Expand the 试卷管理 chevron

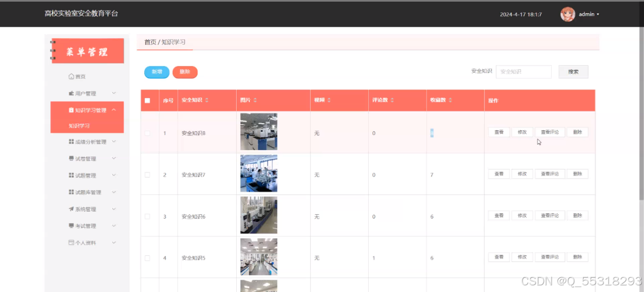point(114,158)
